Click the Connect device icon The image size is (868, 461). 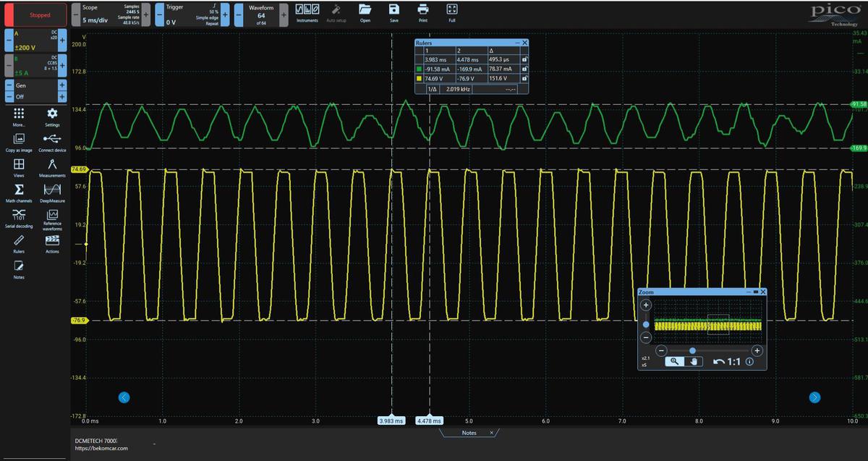click(52, 142)
